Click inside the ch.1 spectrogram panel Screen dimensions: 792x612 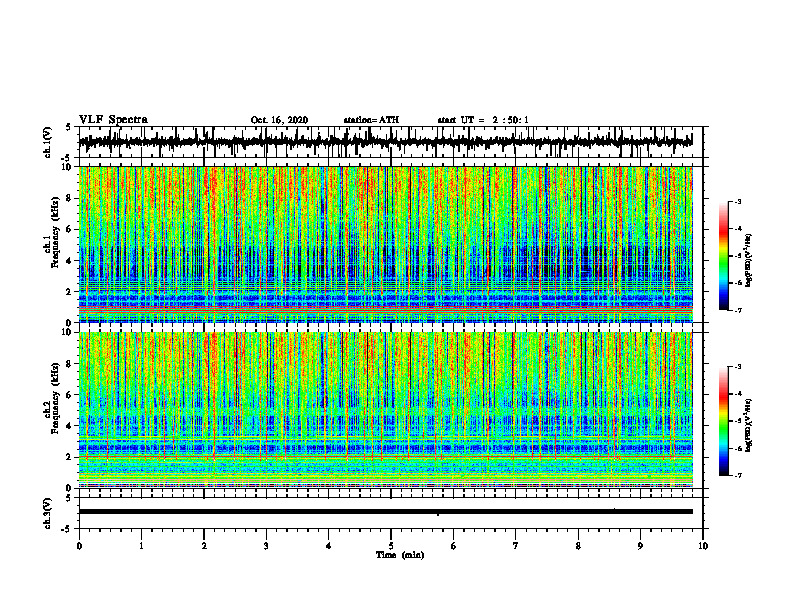click(385, 244)
